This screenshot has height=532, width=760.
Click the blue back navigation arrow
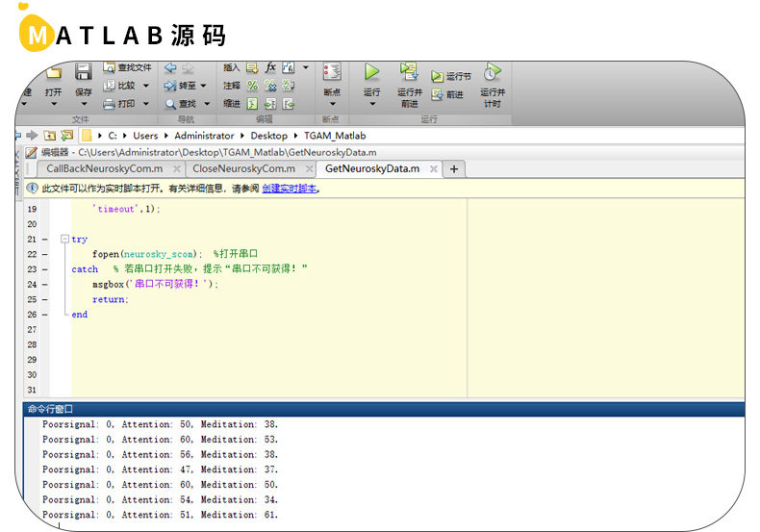(x=170, y=68)
